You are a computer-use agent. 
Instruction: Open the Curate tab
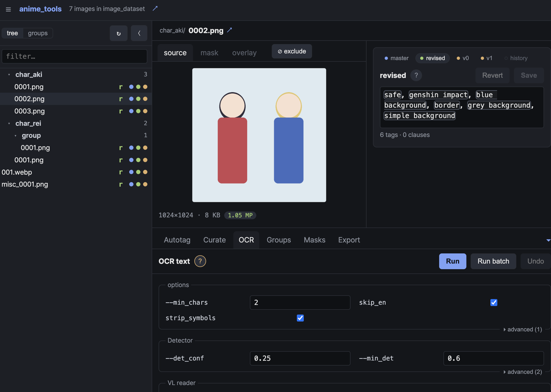(214, 240)
